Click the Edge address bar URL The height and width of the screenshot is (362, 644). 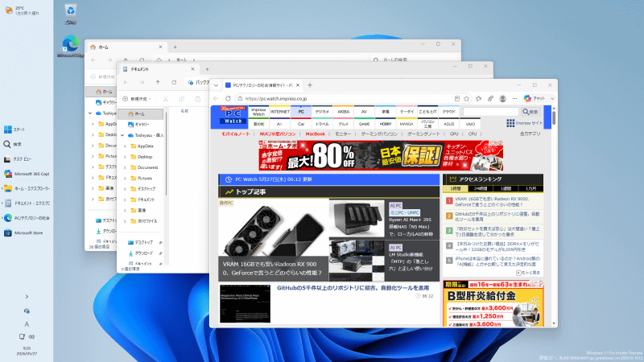tap(275, 98)
